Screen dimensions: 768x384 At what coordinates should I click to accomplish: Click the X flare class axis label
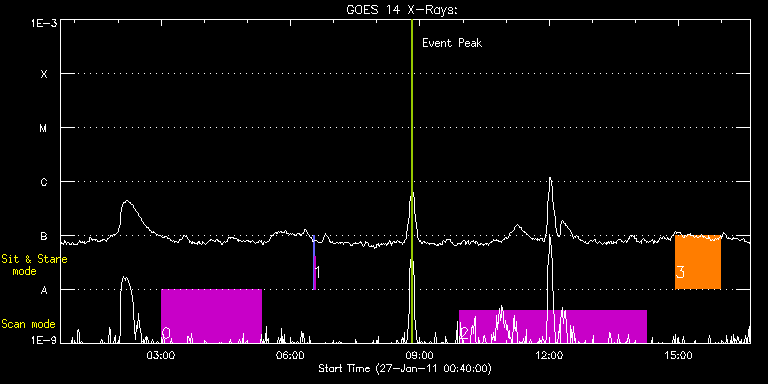click(x=44, y=74)
